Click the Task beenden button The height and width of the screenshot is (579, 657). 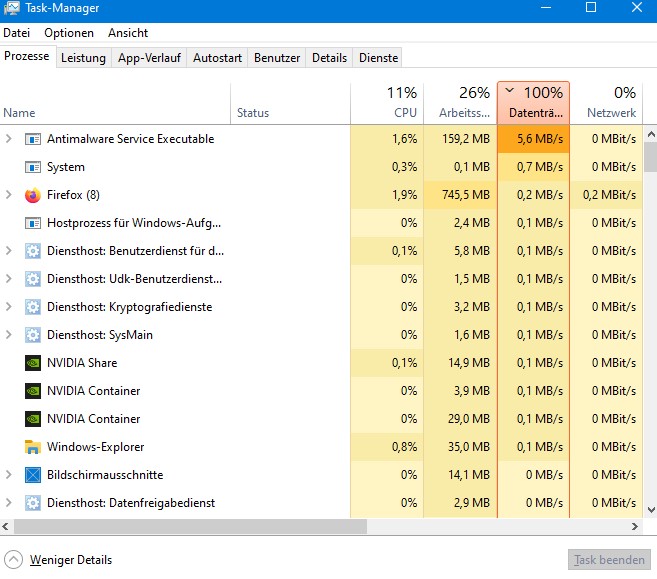pos(609,560)
